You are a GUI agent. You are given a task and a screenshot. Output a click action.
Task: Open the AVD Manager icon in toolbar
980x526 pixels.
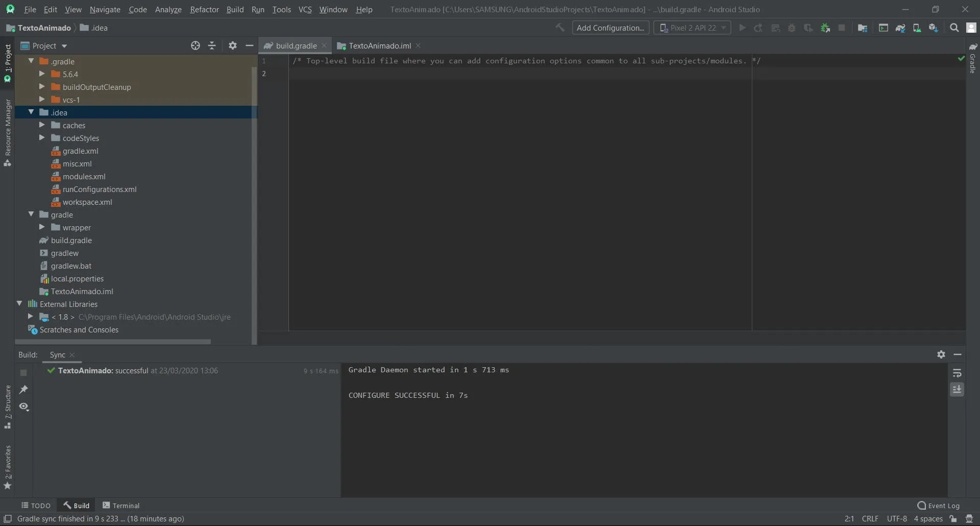pos(917,28)
